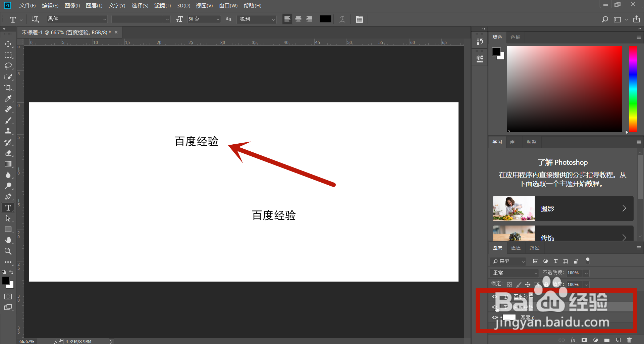Toggle type layer filter
Viewport: 644px width, 344px height.
pyautogui.click(x=556, y=261)
